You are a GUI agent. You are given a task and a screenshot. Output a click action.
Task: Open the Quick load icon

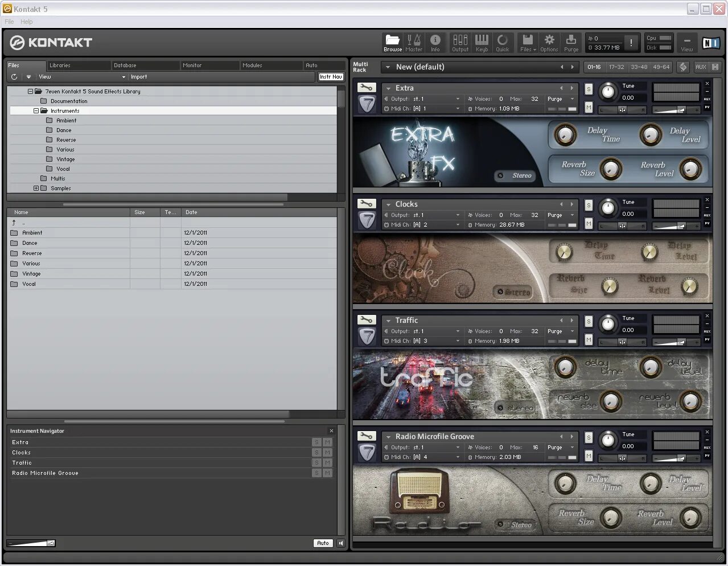click(503, 43)
